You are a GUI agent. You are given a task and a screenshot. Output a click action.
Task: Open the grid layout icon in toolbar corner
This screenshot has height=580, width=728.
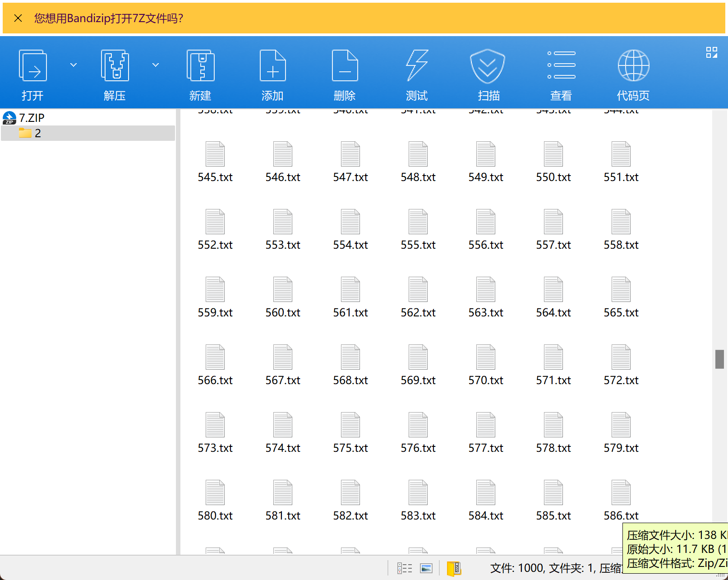point(712,52)
